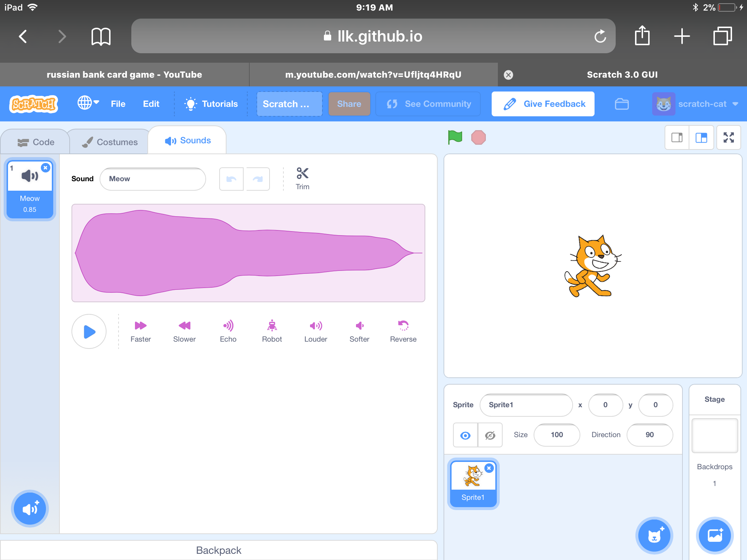Click the Reverse sound effect icon
Viewport: 747px width, 560px height.
[403, 326]
